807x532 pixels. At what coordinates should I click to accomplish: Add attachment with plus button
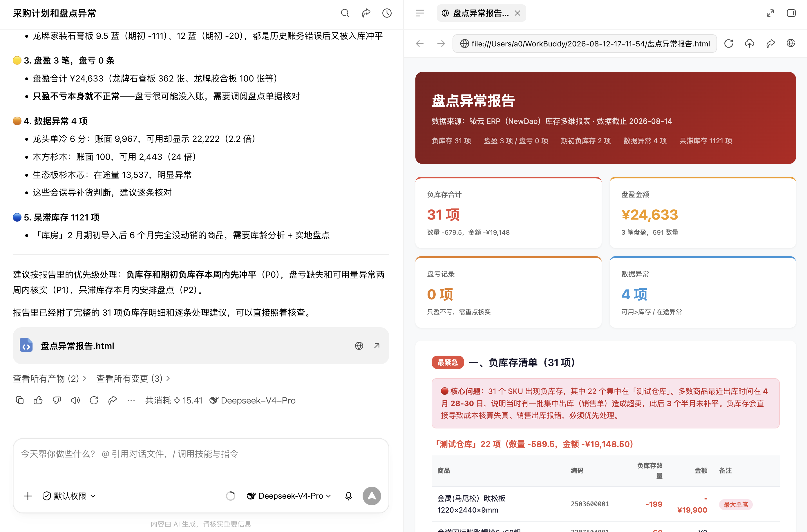tap(28, 496)
